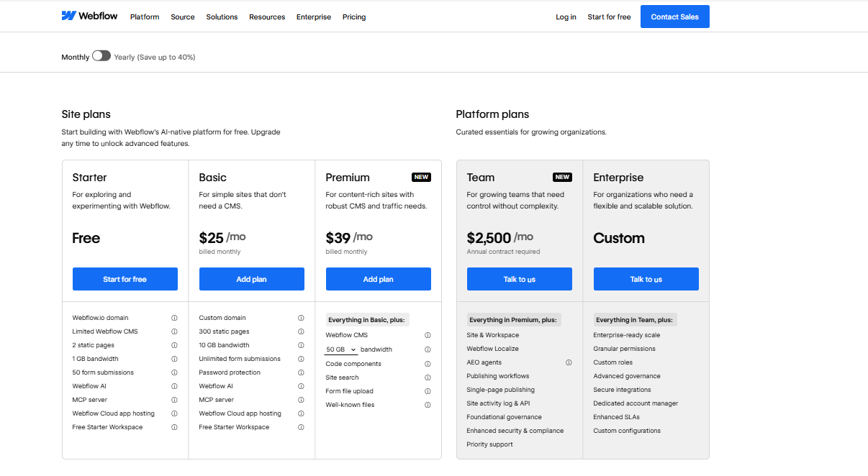Click the Log in link
This screenshot has width=868, height=476.
566,17
